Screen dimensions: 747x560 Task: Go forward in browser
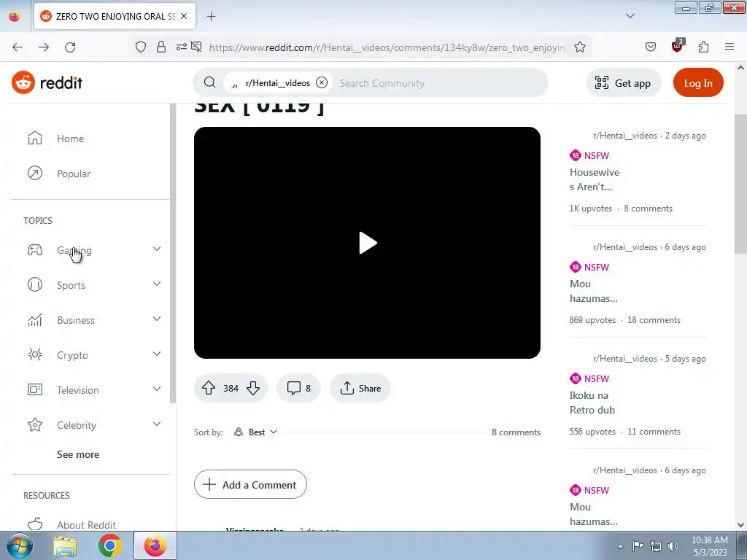coord(44,47)
